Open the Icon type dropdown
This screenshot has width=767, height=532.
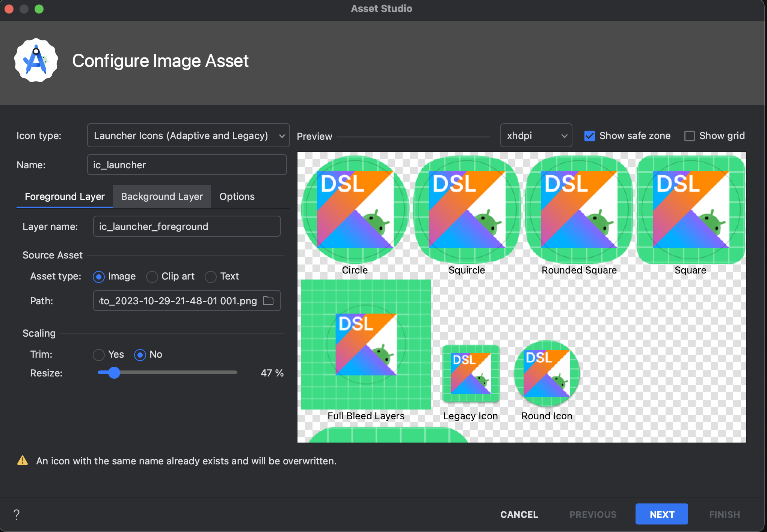[188, 136]
